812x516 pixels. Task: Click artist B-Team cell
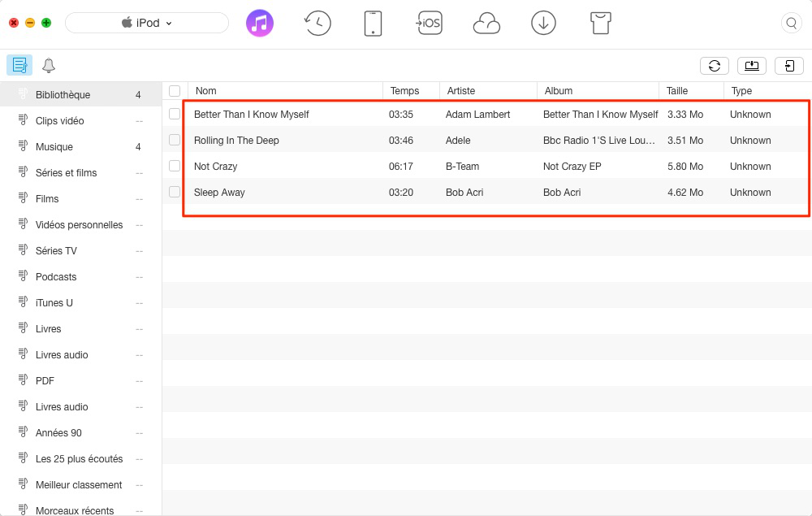tap(462, 166)
